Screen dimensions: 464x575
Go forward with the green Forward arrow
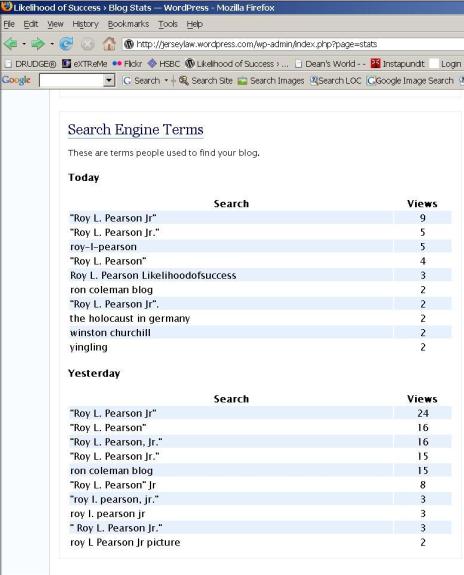click(37, 44)
